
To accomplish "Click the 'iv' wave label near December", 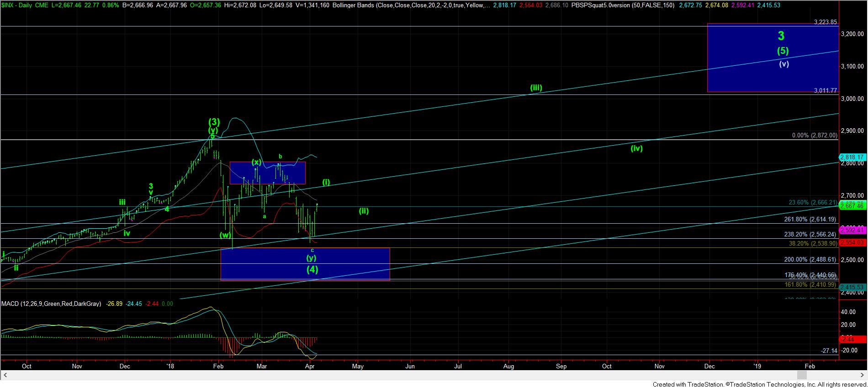I will 127,233.
